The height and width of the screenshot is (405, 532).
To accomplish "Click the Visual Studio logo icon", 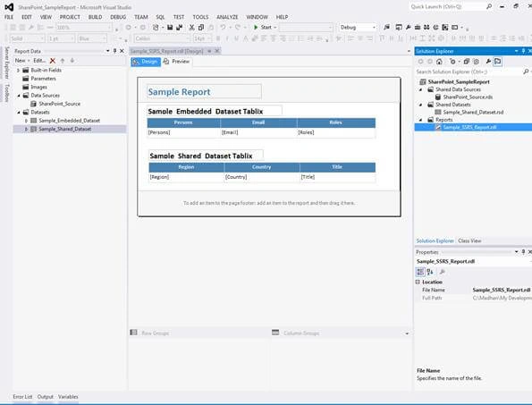I will tap(9, 7).
